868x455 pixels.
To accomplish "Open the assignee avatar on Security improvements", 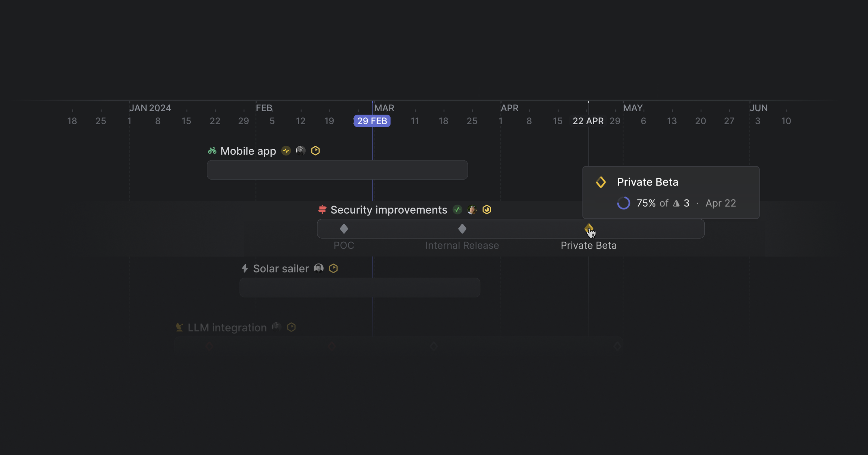I will coord(472,209).
